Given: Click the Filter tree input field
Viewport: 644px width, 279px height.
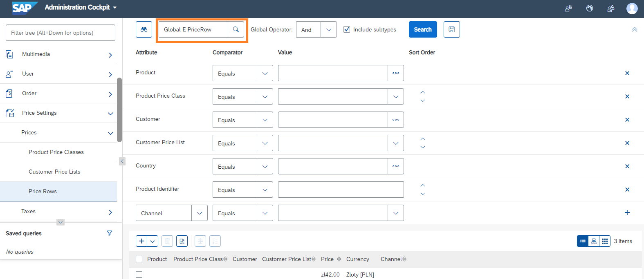Looking at the screenshot, I should pyautogui.click(x=61, y=33).
